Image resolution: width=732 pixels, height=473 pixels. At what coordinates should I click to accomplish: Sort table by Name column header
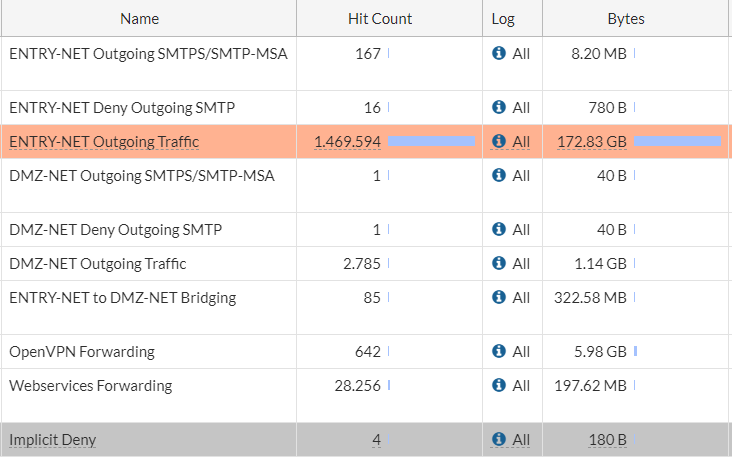(139, 19)
